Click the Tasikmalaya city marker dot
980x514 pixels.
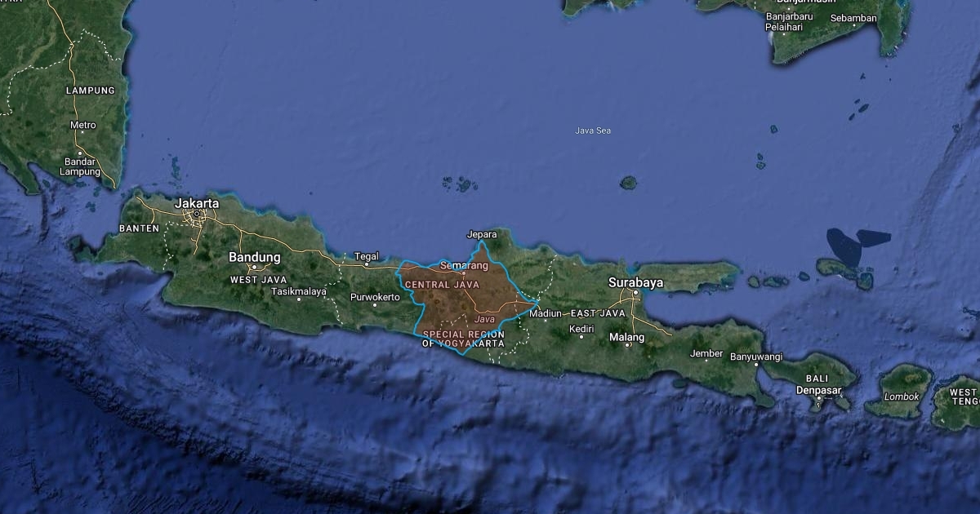(299, 299)
